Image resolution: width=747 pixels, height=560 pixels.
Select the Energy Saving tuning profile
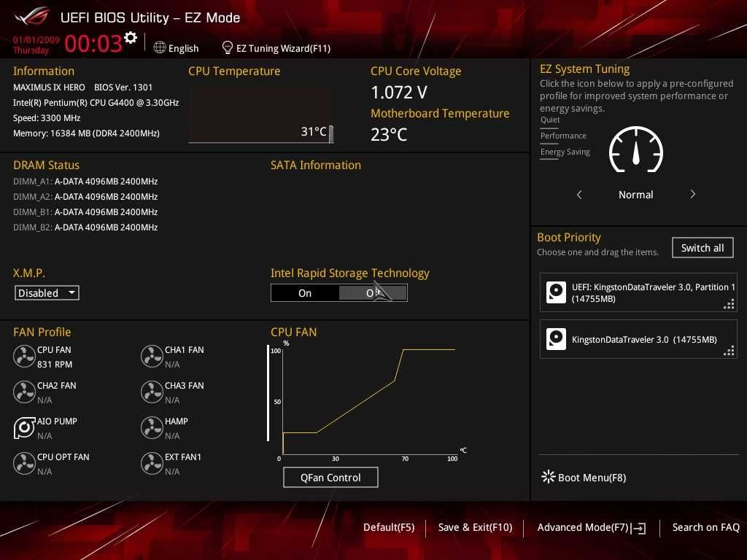[x=565, y=152]
